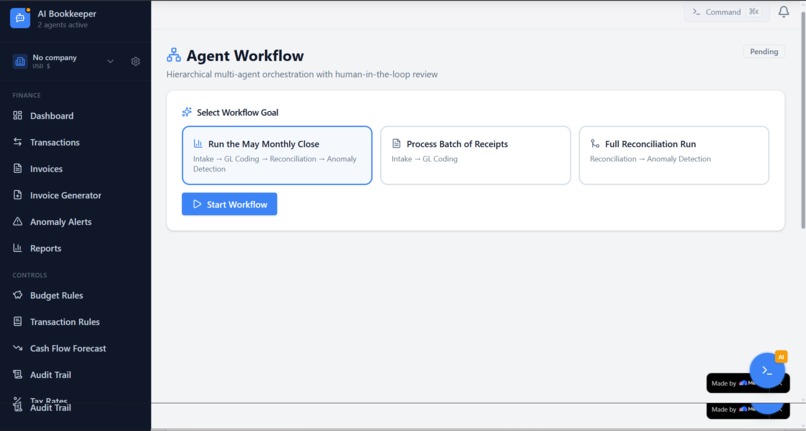Click the Monthly Close chart icon
Screen dimensions: 806x431
click(198, 143)
